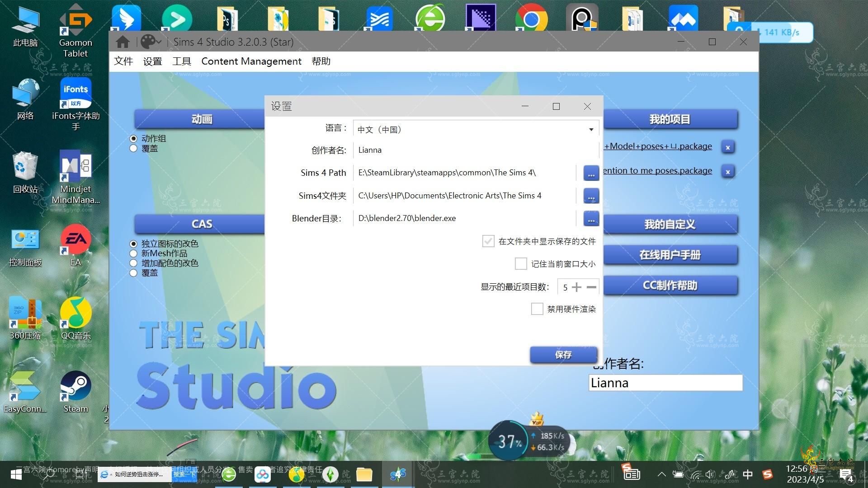Image resolution: width=868 pixels, height=488 pixels.
Task: Click the 动画 button
Action: click(200, 119)
